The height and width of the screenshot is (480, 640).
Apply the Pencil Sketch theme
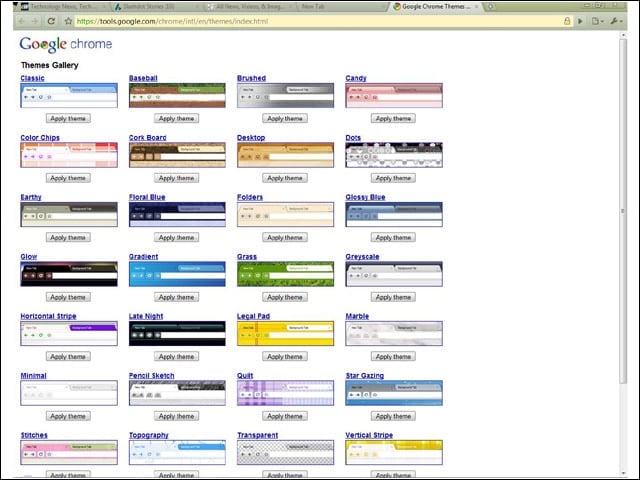176,416
